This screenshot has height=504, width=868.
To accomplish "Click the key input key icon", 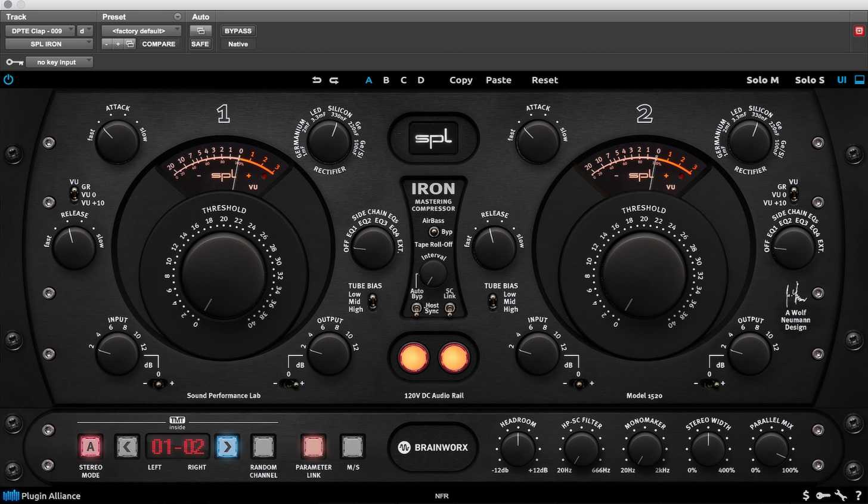I will point(14,62).
